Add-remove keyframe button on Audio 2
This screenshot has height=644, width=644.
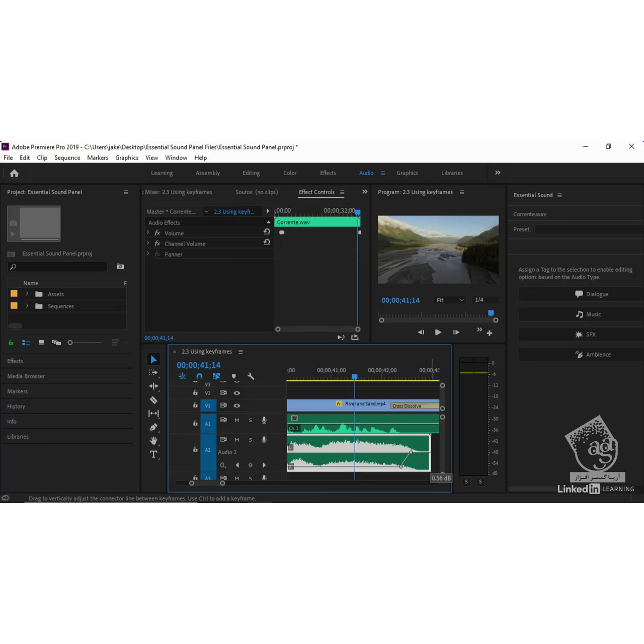coord(251,465)
